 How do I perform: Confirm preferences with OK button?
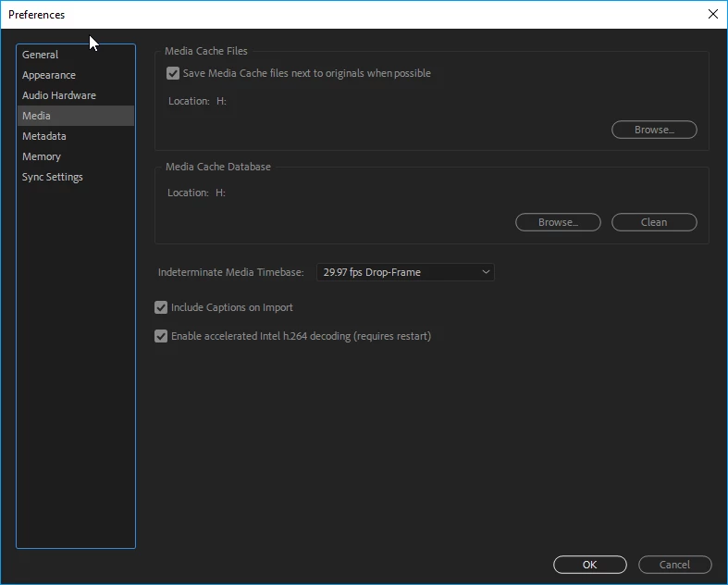click(x=589, y=565)
